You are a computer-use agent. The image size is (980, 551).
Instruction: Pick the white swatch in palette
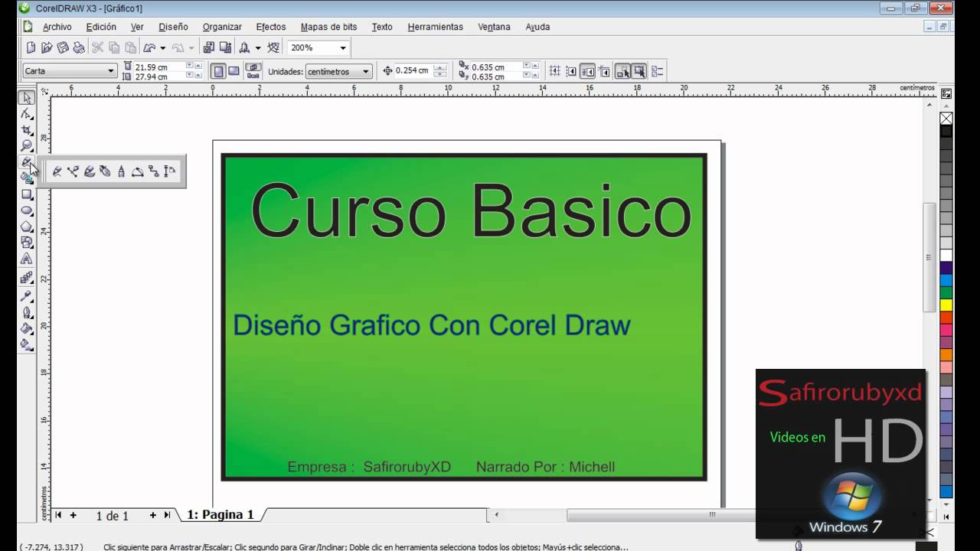coord(946,256)
